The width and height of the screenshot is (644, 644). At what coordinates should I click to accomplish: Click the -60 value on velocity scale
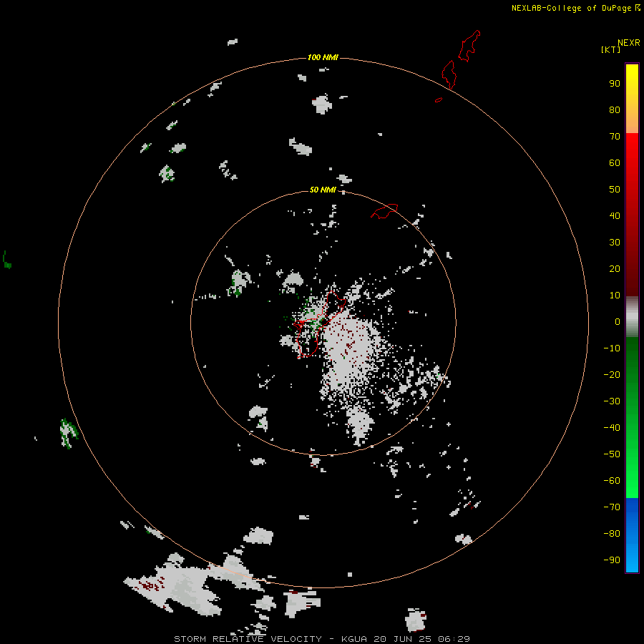tap(612, 481)
